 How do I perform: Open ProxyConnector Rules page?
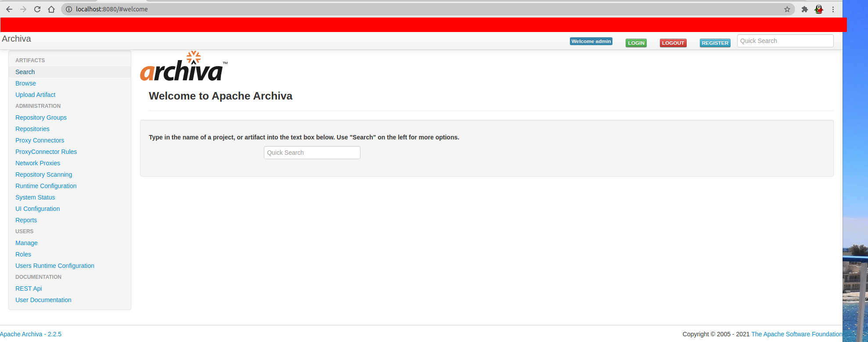click(x=46, y=152)
